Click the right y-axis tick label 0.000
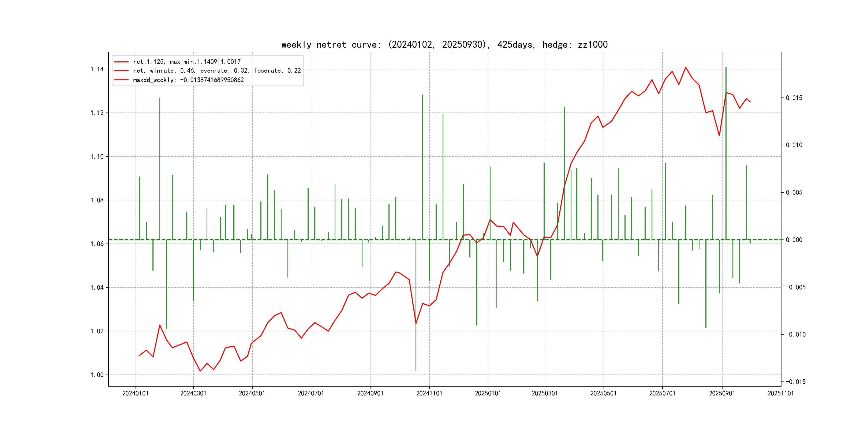 tap(794, 240)
